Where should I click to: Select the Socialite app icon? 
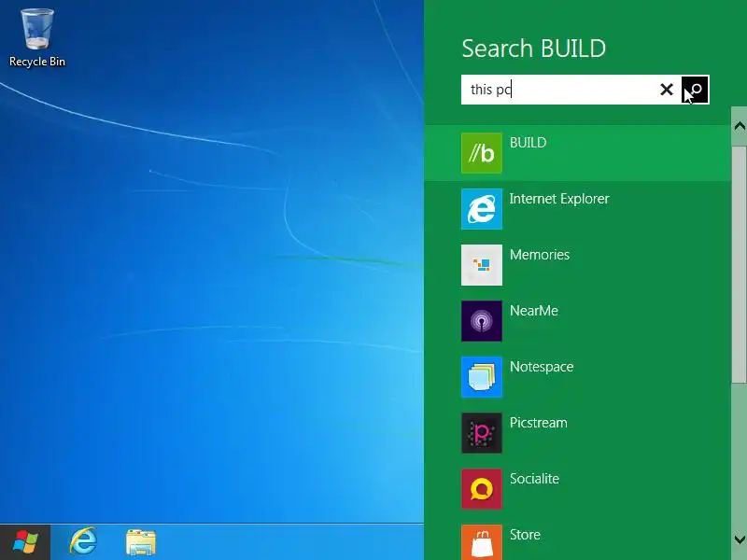pyautogui.click(x=482, y=489)
